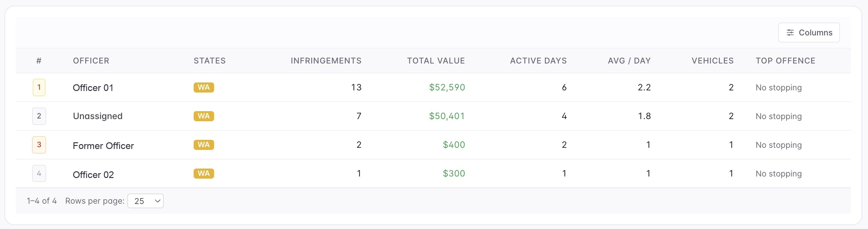868x229 pixels.
Task: Click rank badge 2 for Unassigned
Action: [39, 116]
